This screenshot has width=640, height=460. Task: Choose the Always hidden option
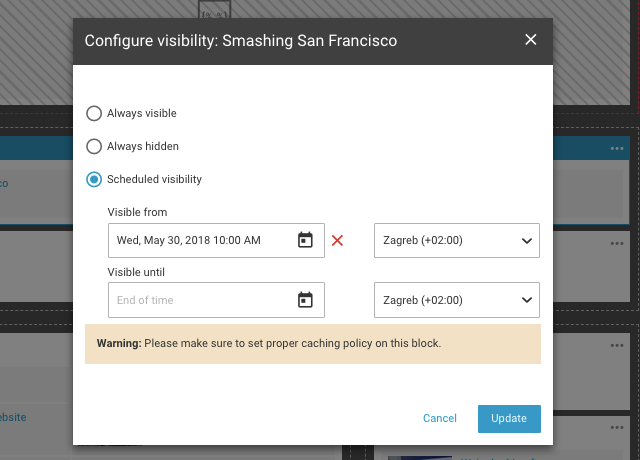pos(94,146)
